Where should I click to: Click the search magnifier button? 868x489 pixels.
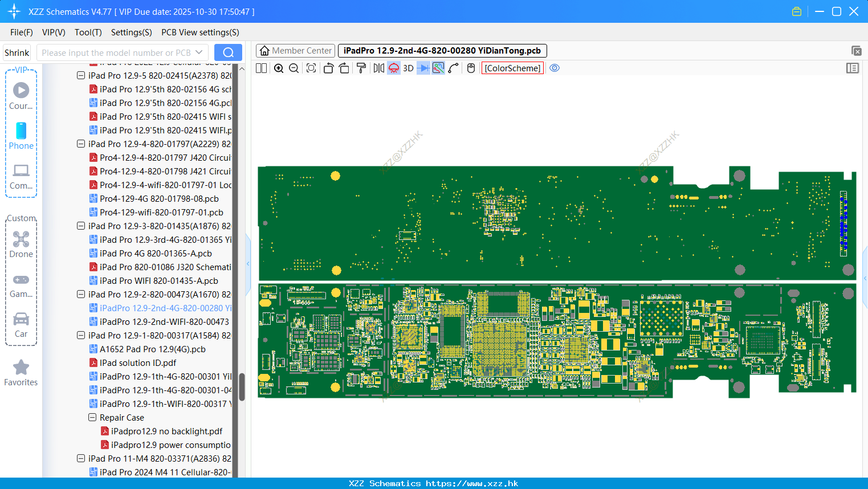(228, 52)
